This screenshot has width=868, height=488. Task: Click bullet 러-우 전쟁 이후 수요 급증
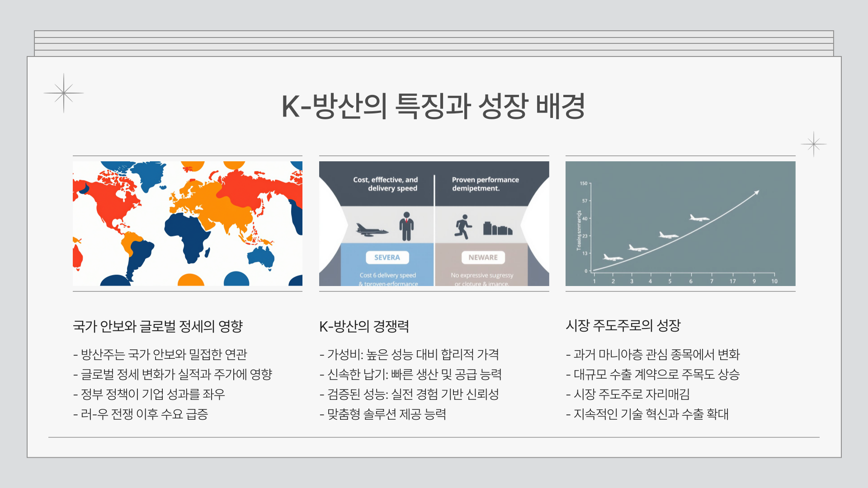pyautogui.click(x=141, y=414)
